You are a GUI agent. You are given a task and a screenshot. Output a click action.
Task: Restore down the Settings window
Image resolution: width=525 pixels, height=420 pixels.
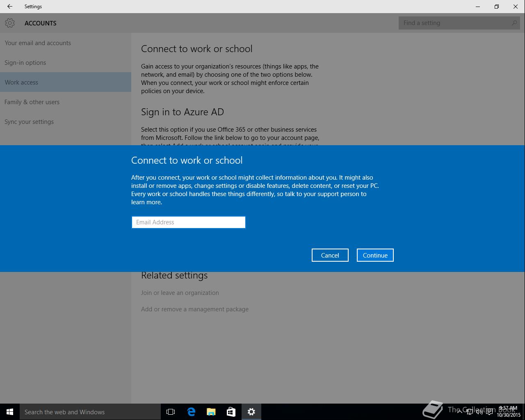(x=497, y=7)
